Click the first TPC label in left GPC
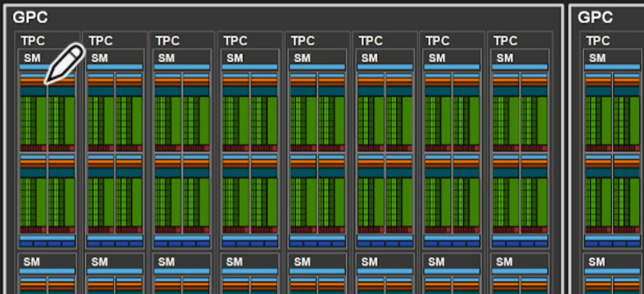The width and height of the screenshot is (644, 294). (x=33, y=41)
